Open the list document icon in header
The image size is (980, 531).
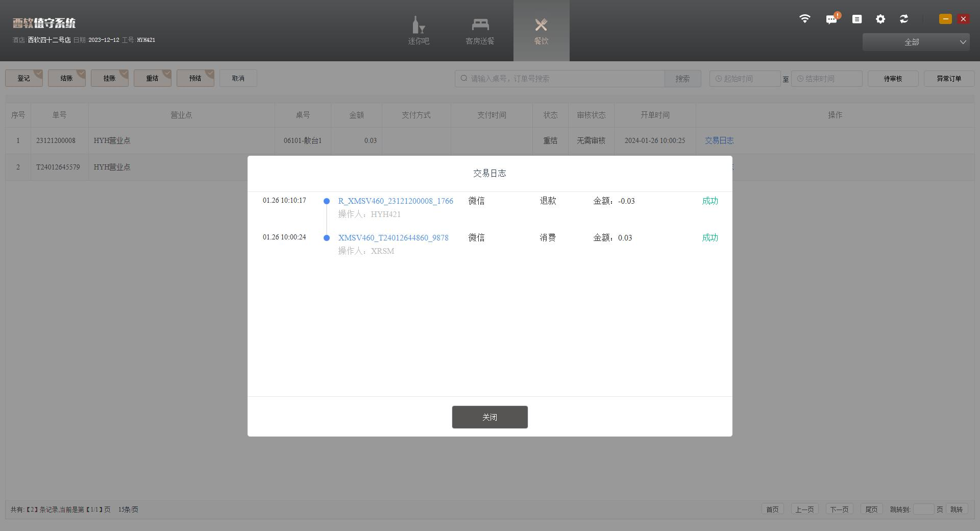coord(857,19)
